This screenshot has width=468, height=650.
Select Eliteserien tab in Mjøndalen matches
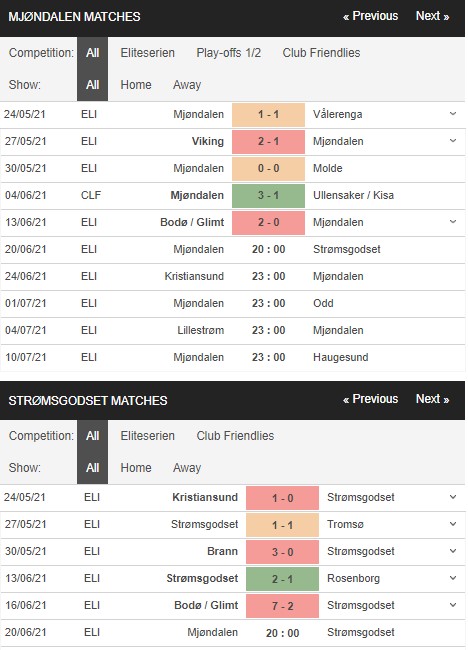[x=147, y=53]
